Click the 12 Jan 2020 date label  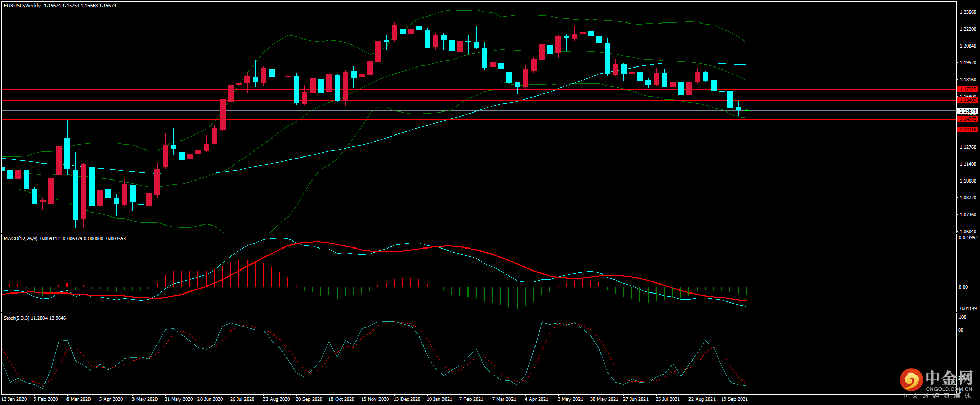tap(14, 399)
